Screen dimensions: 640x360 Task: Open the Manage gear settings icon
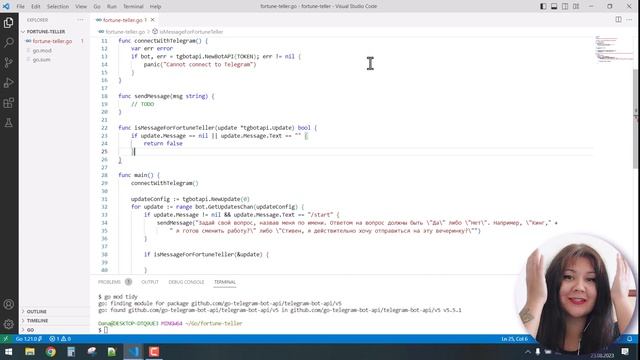click(9, 324)
